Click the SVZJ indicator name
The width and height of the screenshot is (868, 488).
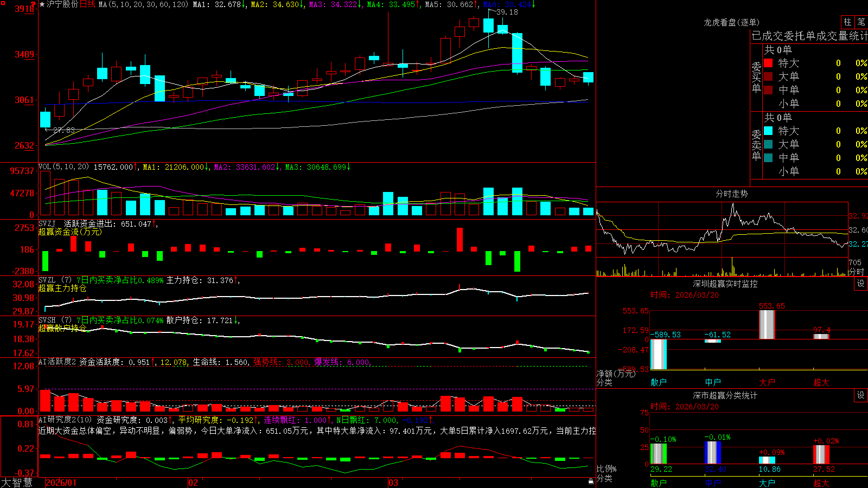tap(47, 223)
